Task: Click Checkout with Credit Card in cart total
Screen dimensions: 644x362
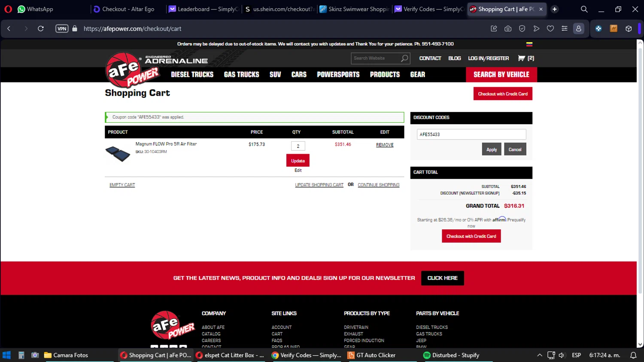Action: [471, 236]
